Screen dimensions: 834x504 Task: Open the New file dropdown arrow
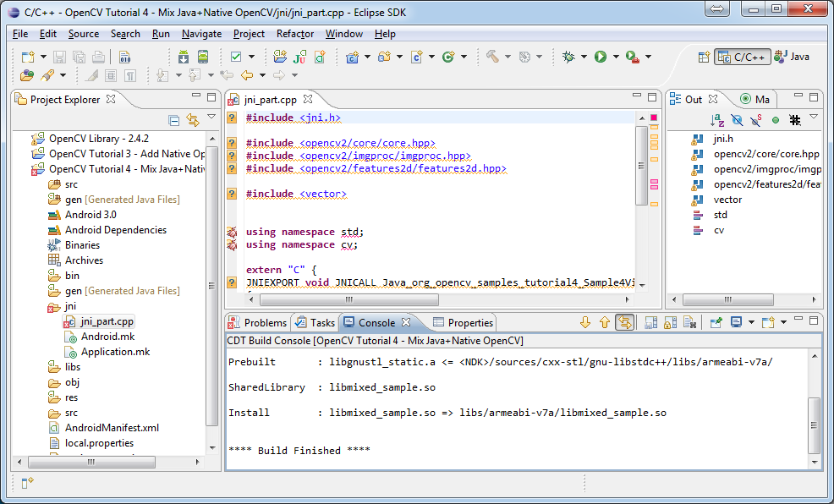pyautogui.click(x=43, y=57)
